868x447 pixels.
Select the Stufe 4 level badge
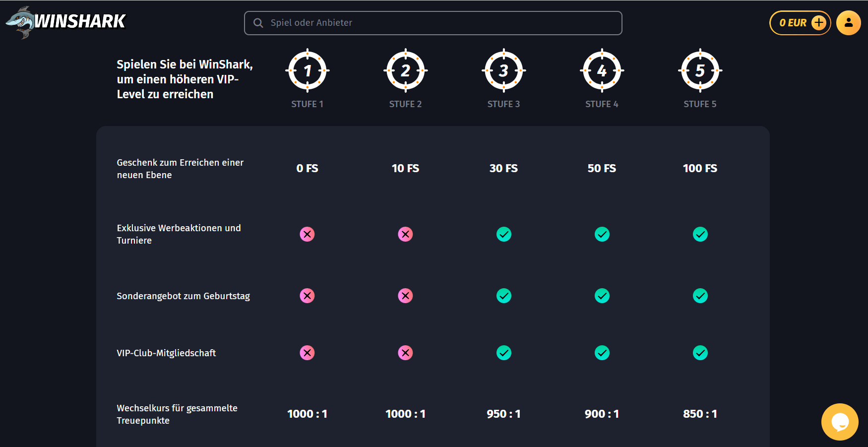click(x=602, y=70)
